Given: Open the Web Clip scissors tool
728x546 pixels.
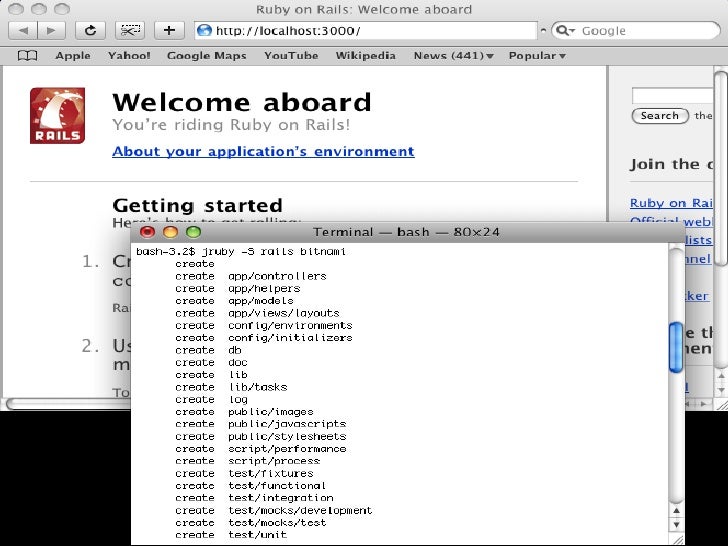Looking at the screenshot, I should pos(130,31).
